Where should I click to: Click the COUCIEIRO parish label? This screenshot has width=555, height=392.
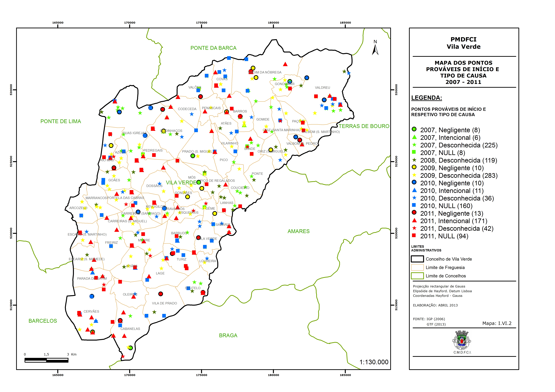(x=240, y=188)
